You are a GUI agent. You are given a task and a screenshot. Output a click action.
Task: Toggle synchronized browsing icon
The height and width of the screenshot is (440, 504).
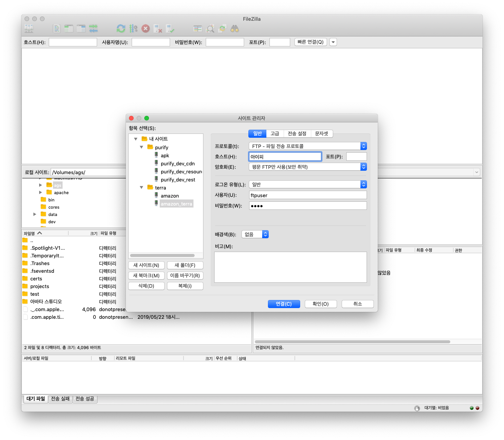tap(222, 28)
